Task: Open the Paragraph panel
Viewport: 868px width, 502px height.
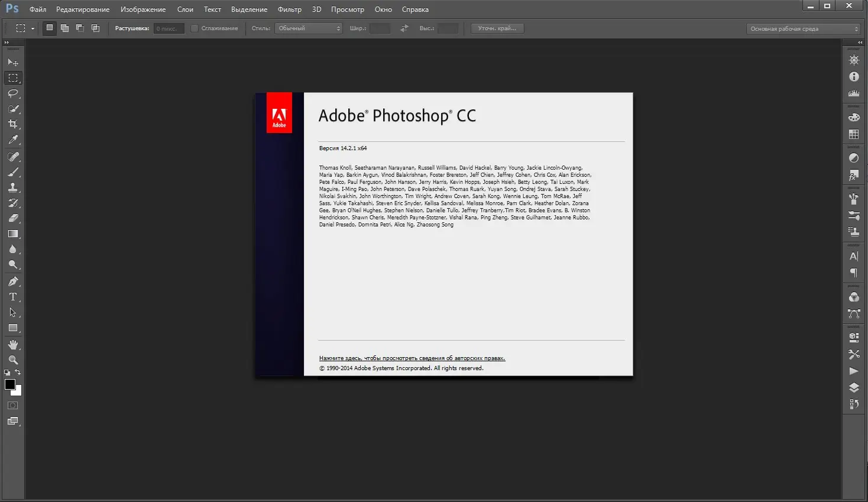Action: click(x=854, y=273)
